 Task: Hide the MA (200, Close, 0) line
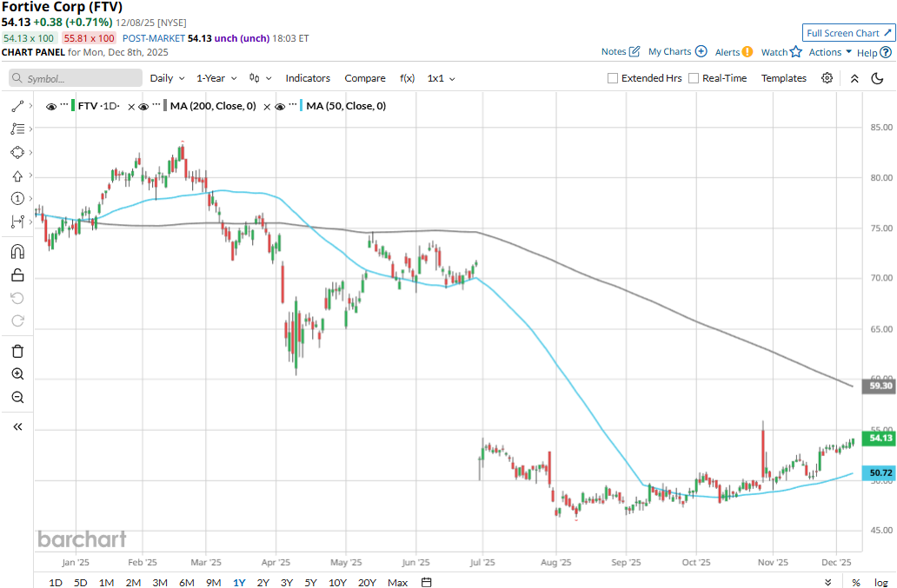click(143, 106)
